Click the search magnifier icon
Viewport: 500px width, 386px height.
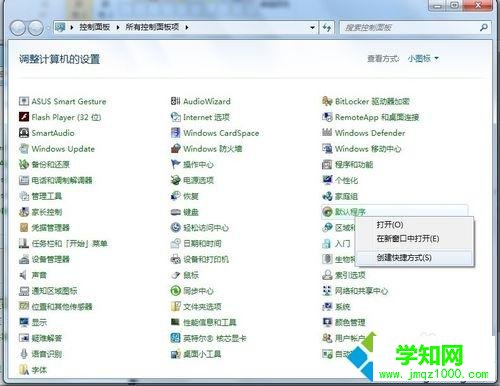click(x=484, y=27)
